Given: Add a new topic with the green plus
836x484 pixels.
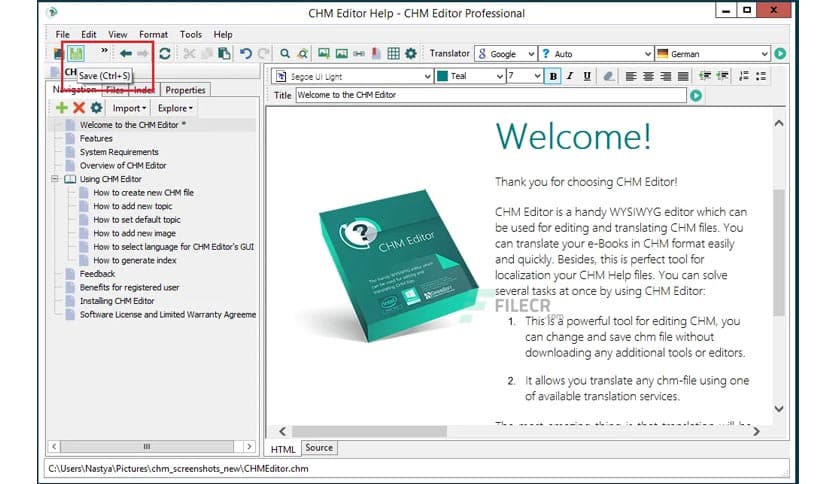Looking at the screenshot, I should click(62, 108).
